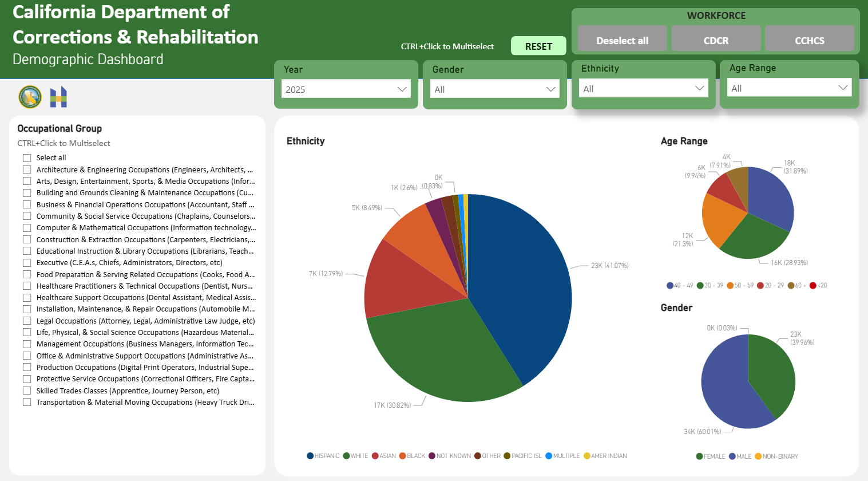Check the Select all occupational group box

pyautogui.click(x=27, y=158)
